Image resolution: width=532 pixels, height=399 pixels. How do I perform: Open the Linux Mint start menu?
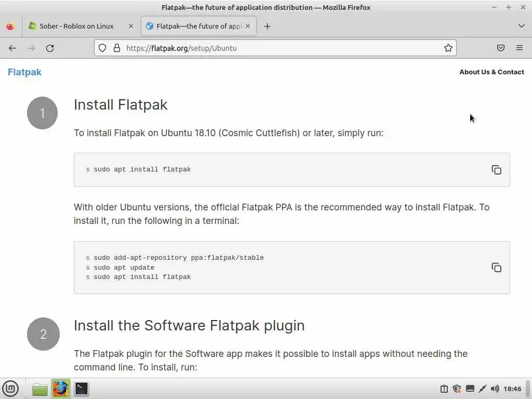click(10, 389)
